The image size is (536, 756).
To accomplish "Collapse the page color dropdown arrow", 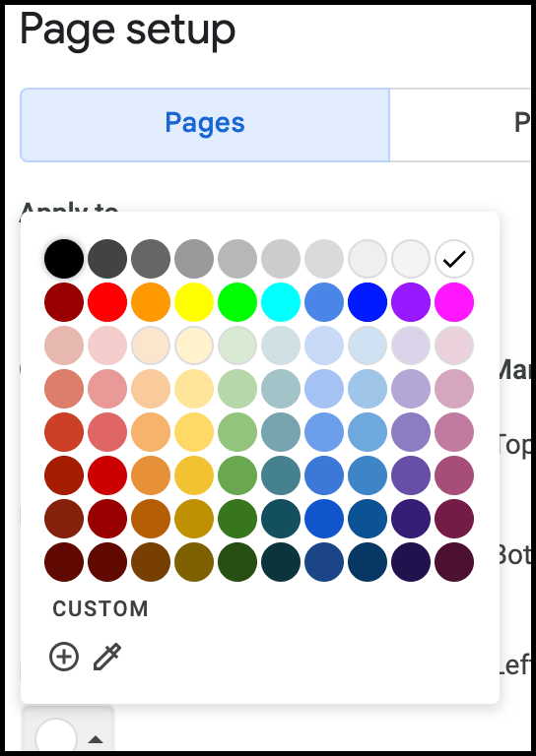I will pos(96,738).
